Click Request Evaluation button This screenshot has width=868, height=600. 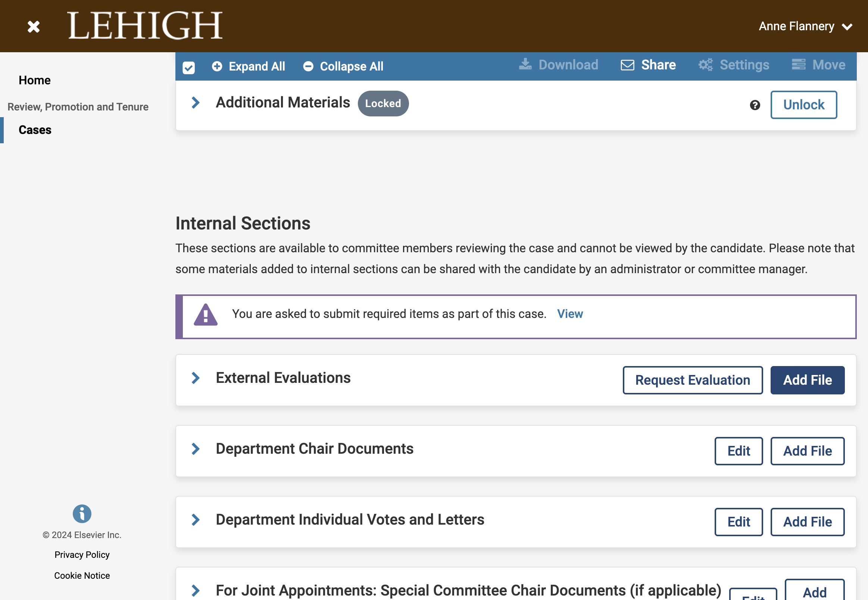click(693, 381)
